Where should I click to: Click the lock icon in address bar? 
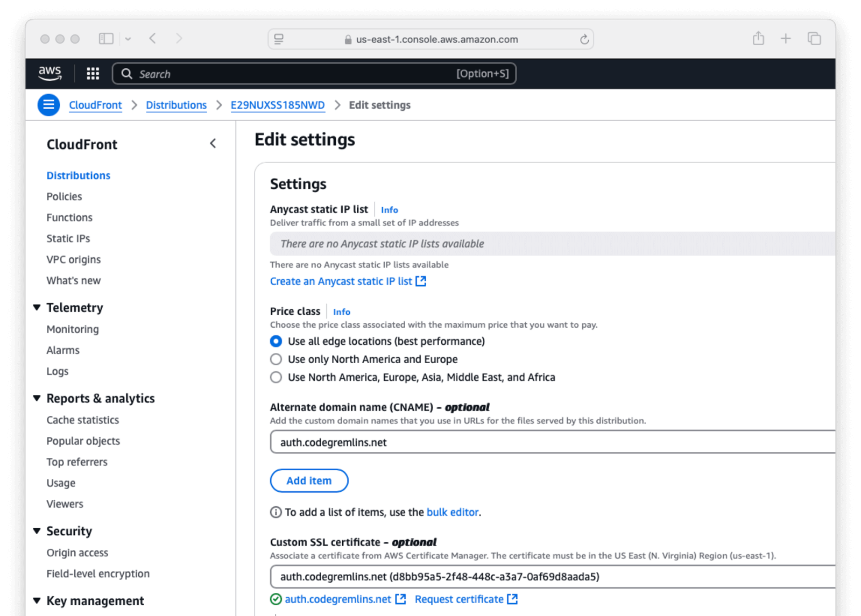coord(348,39)
